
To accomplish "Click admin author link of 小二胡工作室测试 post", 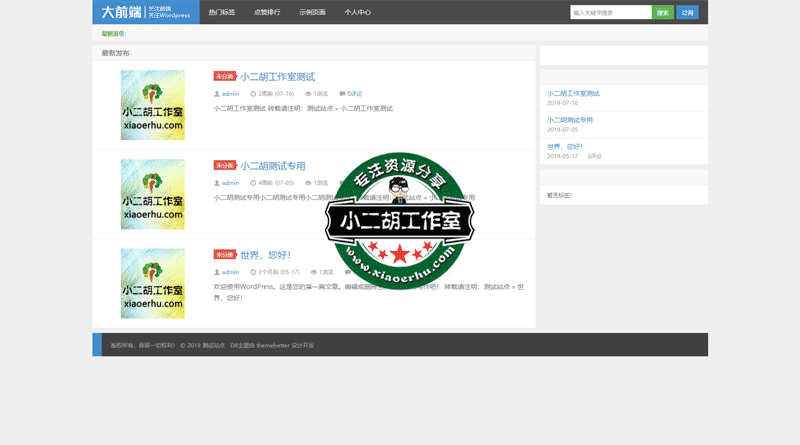I will point(230,94).
